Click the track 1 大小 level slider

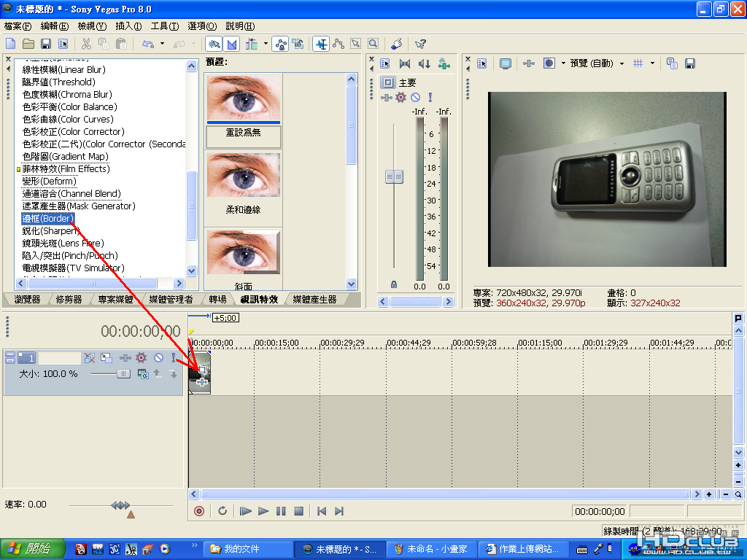point(123,373)
